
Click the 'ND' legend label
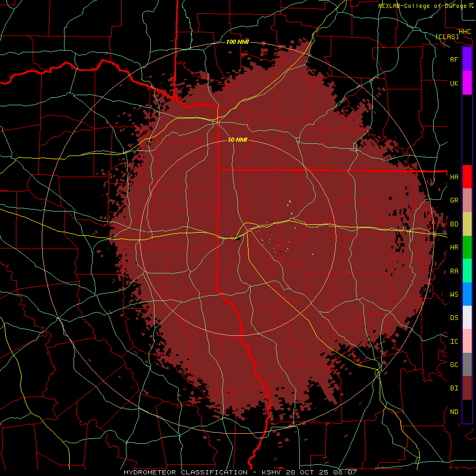tap(454, 411)
